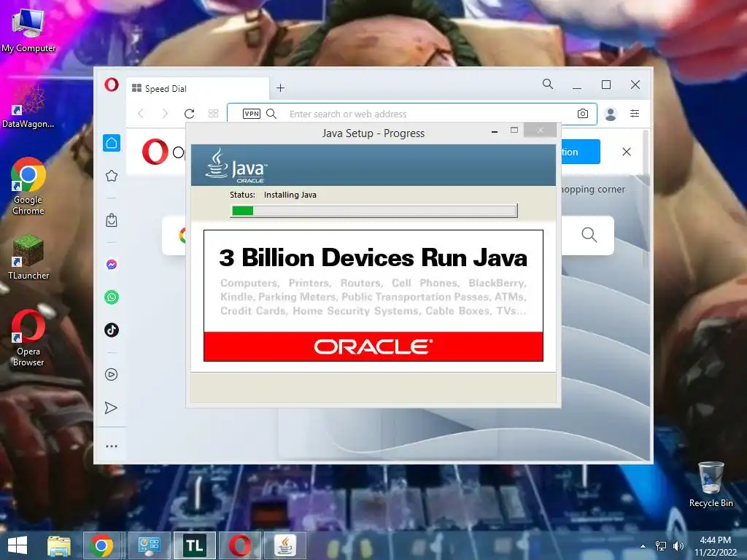Open the Shopping bag in Opera sidebar

pos(112,220)
